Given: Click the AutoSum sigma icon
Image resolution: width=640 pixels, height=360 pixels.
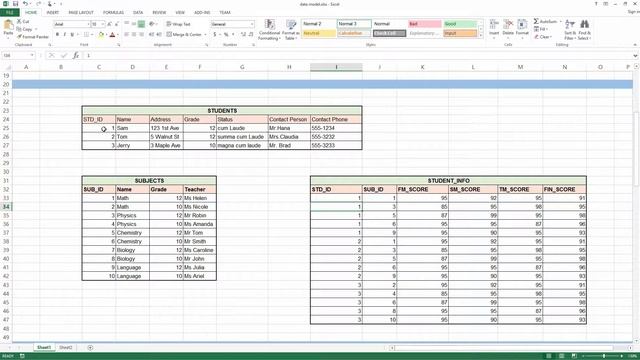Looking at the screenshot, I should tap(536, 21).
